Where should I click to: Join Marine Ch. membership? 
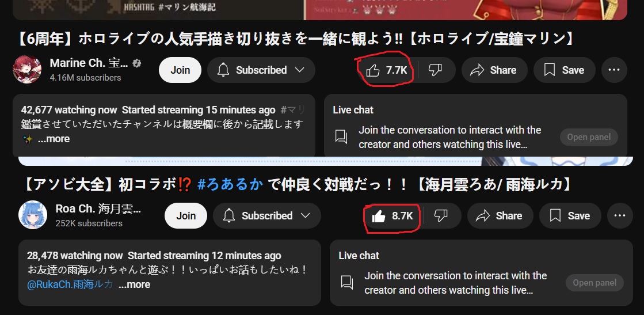180,70
